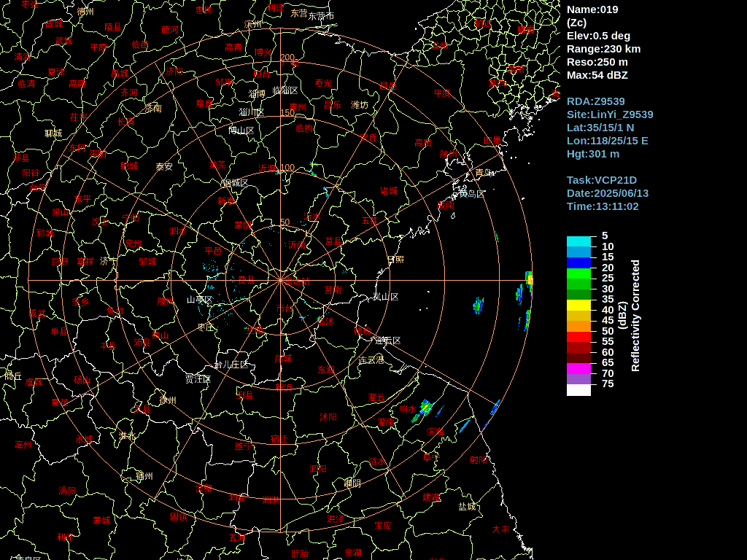Click the cyan 5 dBZ legend swatch
The height and width of the screenshot is (560, 747).
coord(578,241)
